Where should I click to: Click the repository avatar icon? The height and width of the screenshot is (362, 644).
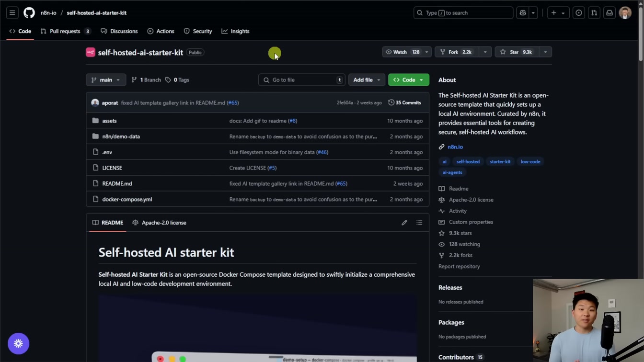[91, 52]
